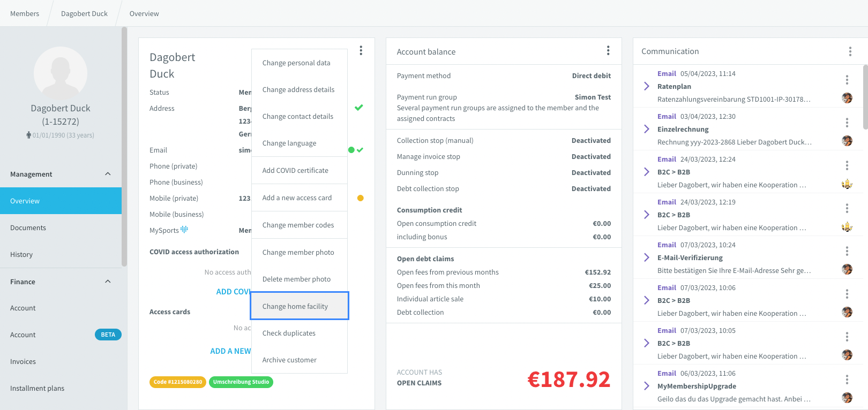Click the ADD A NEW access card link
Image resolution: width=868 pixels, height=410 pixels.
[230, 351]
